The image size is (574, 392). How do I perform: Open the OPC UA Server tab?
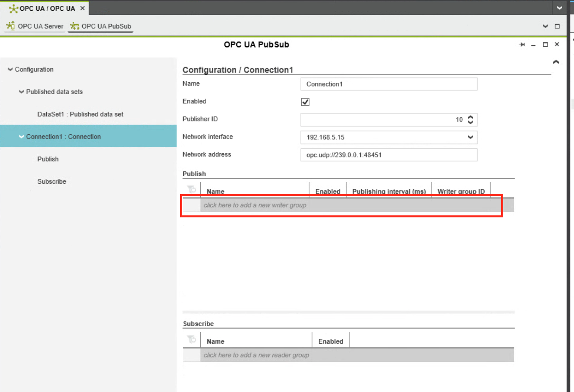(x=35, y=26)
